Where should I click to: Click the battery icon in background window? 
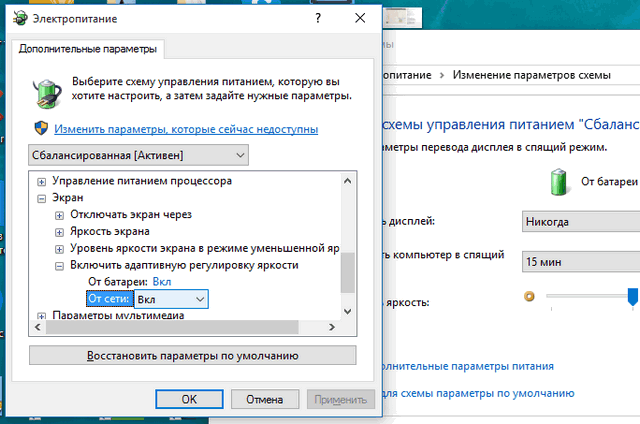[559, 182]
